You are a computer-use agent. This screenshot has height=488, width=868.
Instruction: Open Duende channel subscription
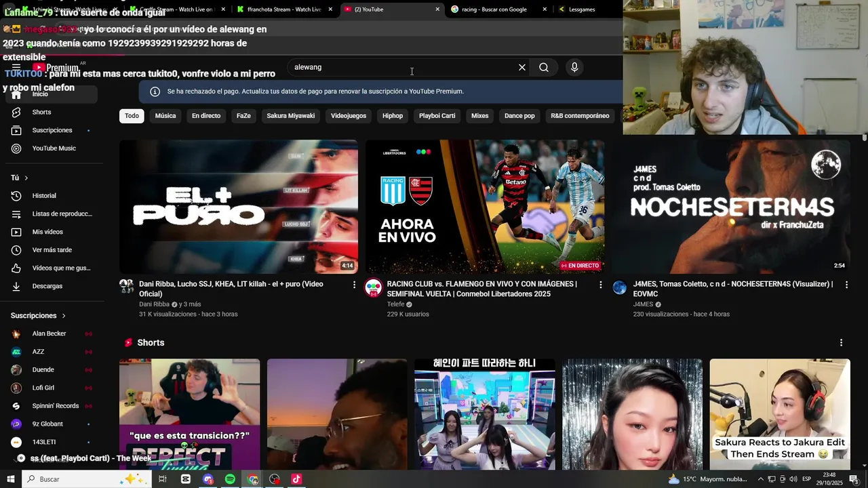(52, 369)
